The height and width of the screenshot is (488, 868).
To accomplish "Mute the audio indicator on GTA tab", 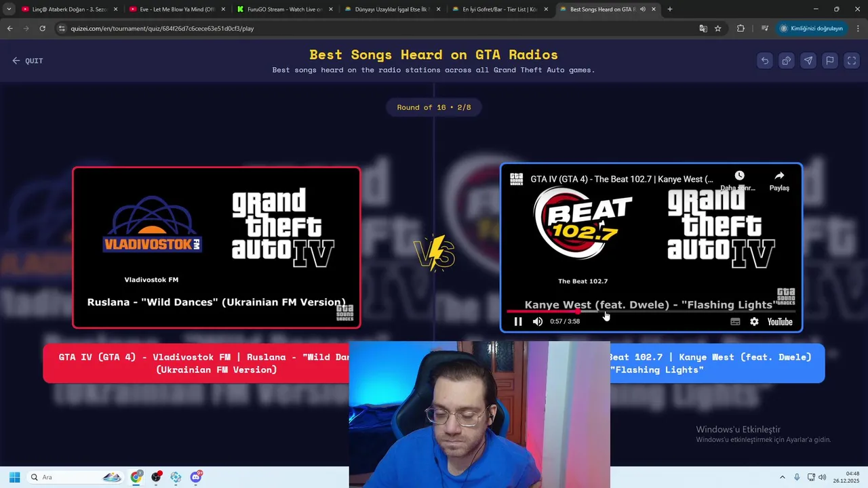I will tap(642, 9).
